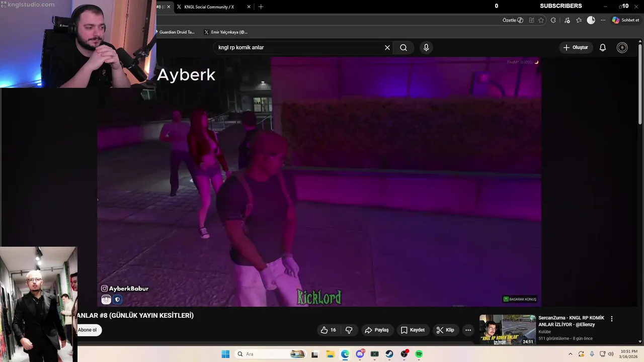Viewport: 644px width, 362px height.
Task: Open SercanZurna KNGL RP KOMİK ANLAR title
Action: [x=571, y=321]
